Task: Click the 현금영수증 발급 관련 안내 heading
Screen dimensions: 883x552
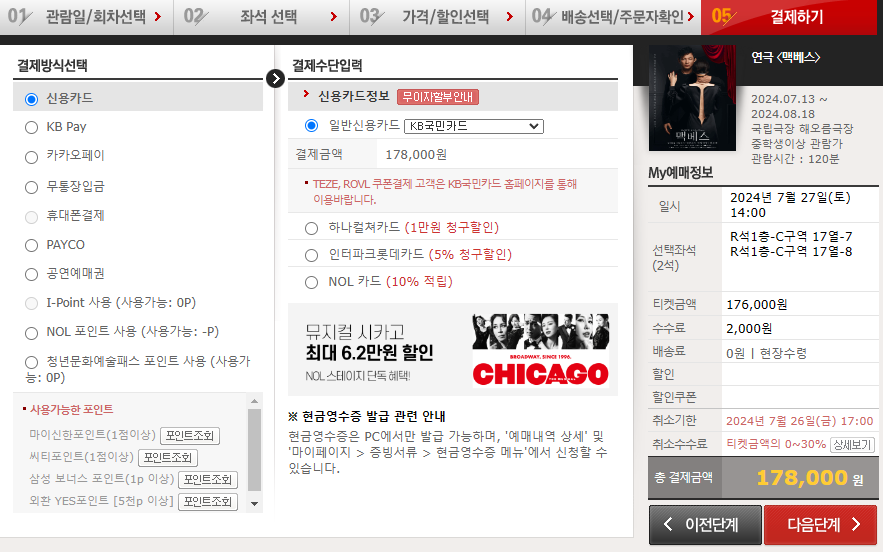Action: (367, 416)
